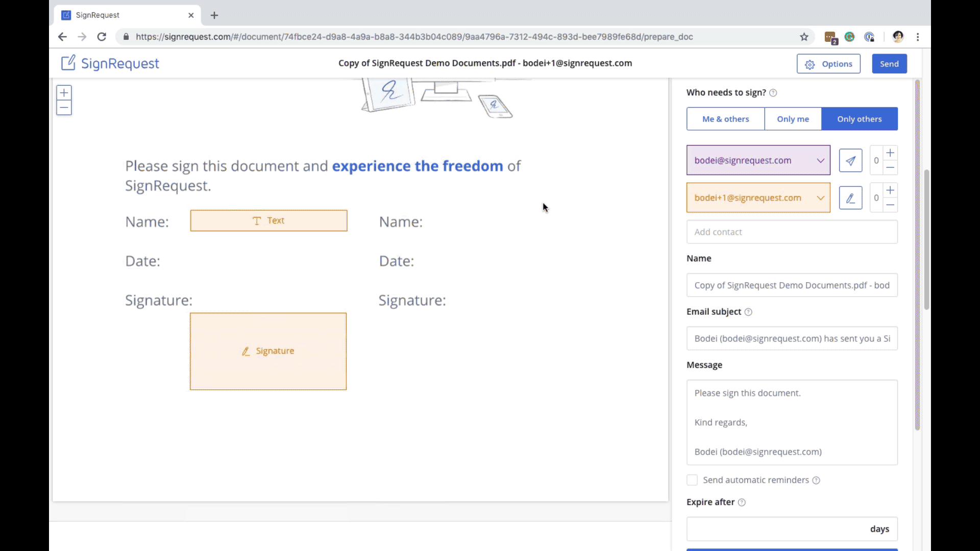
Task: Decrease order number for bodei@signrequest.com
Action: tap(890, 167)
